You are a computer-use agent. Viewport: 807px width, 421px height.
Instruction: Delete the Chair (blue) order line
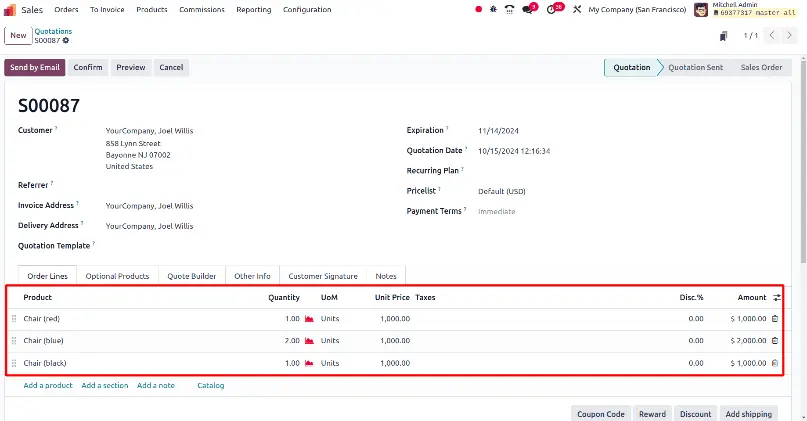pyautogui.click(x=775, y=341)
